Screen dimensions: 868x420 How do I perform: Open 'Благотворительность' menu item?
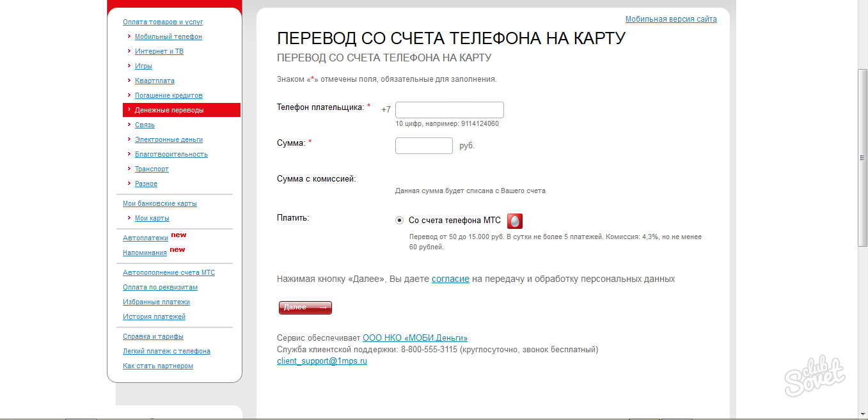point(171,154)
